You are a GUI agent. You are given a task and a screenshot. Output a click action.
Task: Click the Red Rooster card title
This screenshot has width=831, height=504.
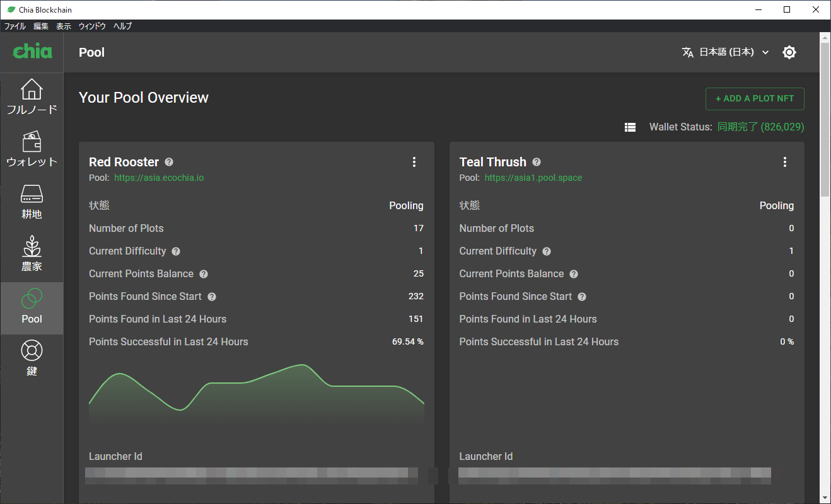coord(124,162)
